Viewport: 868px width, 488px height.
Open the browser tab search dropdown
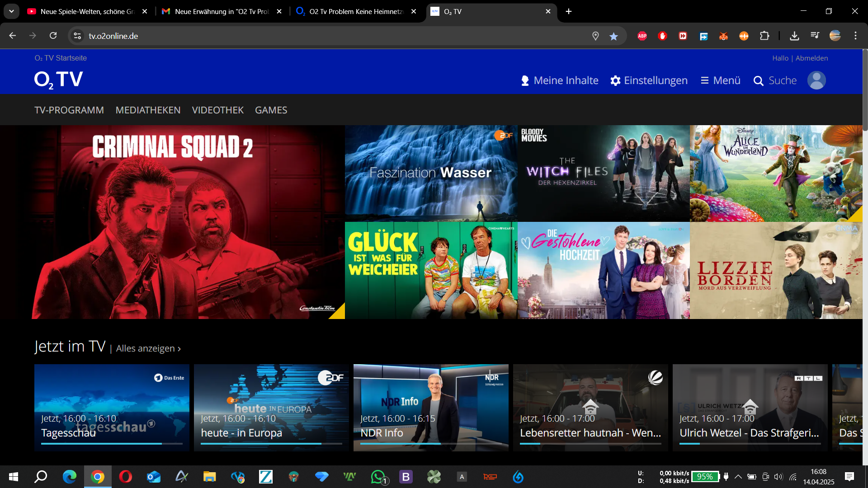click(11, 11)
